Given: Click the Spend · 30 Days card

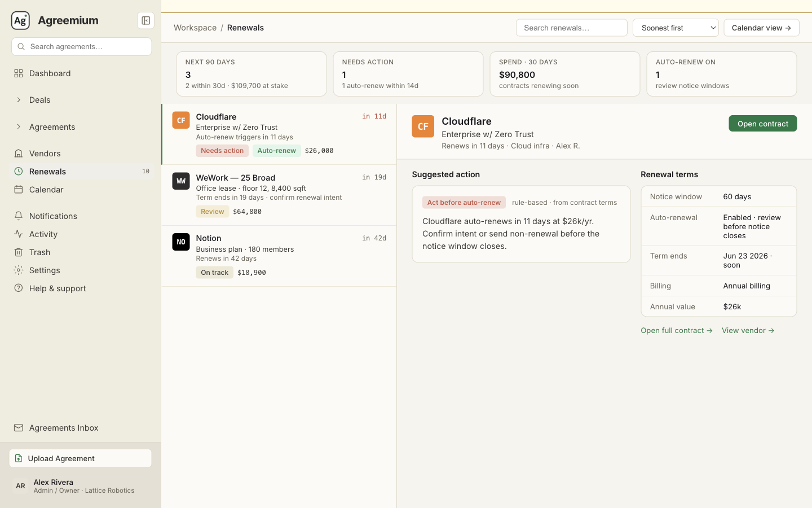Looking at the screenshot, I should (x=565, y=74).
